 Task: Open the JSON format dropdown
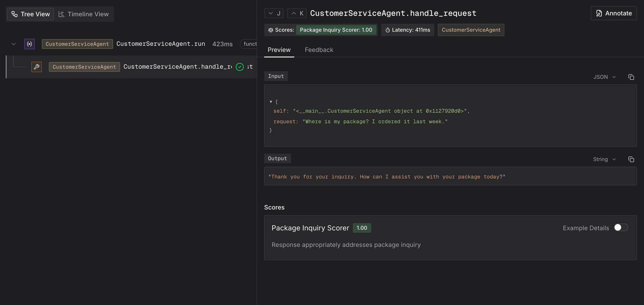604,77
